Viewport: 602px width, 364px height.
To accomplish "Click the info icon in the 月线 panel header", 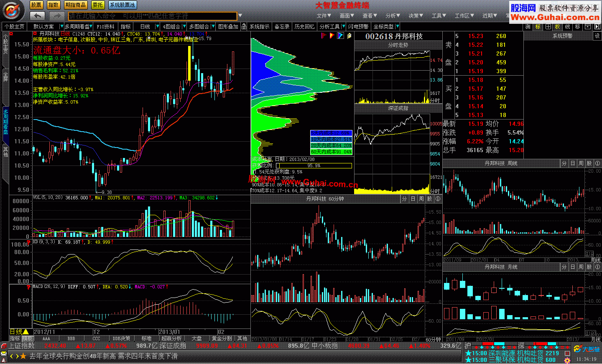I will click(597, 267).
